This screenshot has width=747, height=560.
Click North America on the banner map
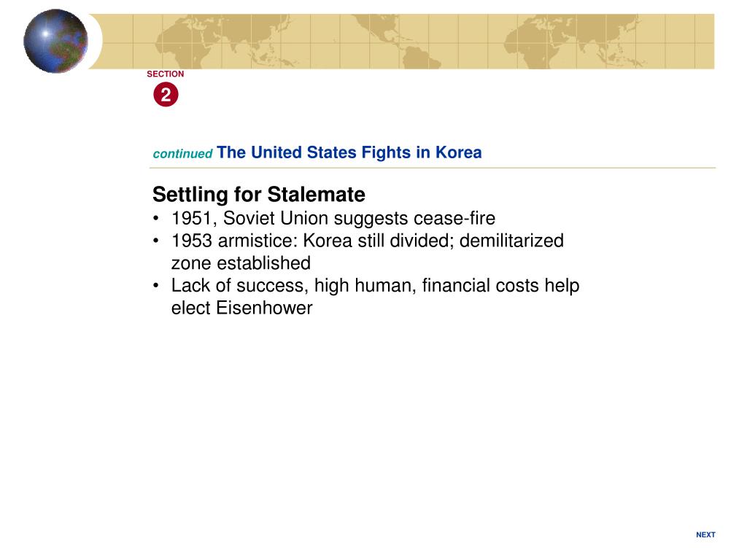[376, 28]
